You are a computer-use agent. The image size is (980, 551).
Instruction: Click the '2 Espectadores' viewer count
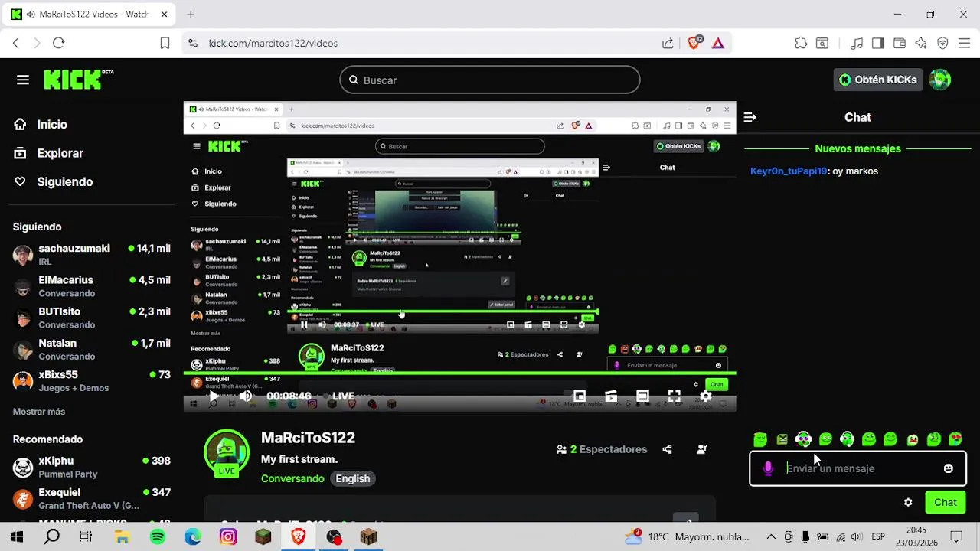(x=603, y=449)
